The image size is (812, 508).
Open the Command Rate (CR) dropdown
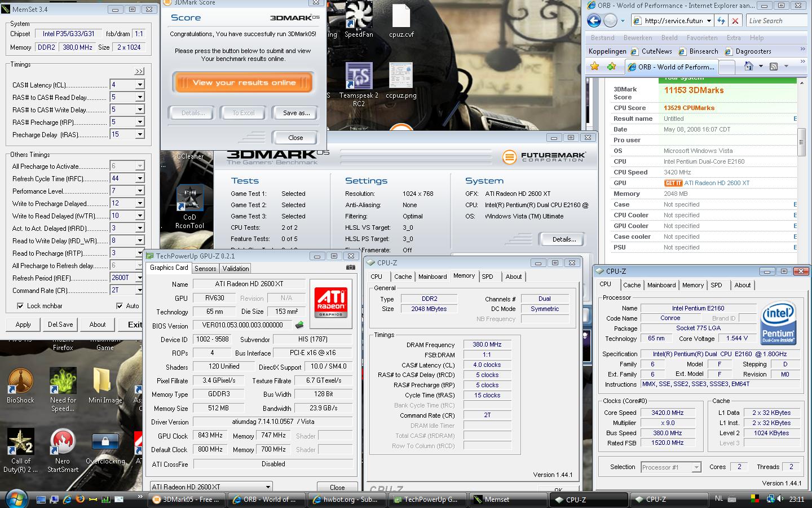click(139, 290)
